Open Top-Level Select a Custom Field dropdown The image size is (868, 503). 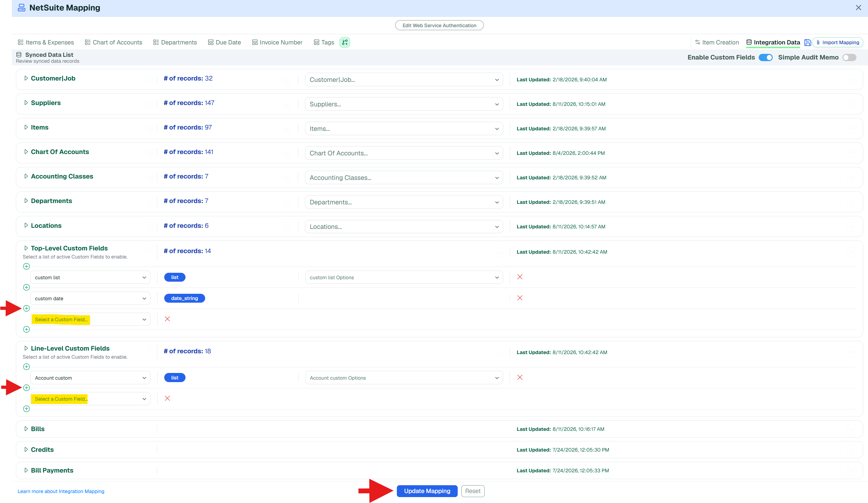pos(90,319)
